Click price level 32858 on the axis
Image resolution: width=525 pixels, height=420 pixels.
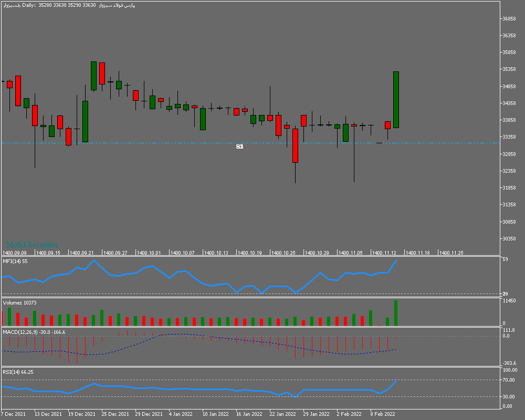click(509, 154)
